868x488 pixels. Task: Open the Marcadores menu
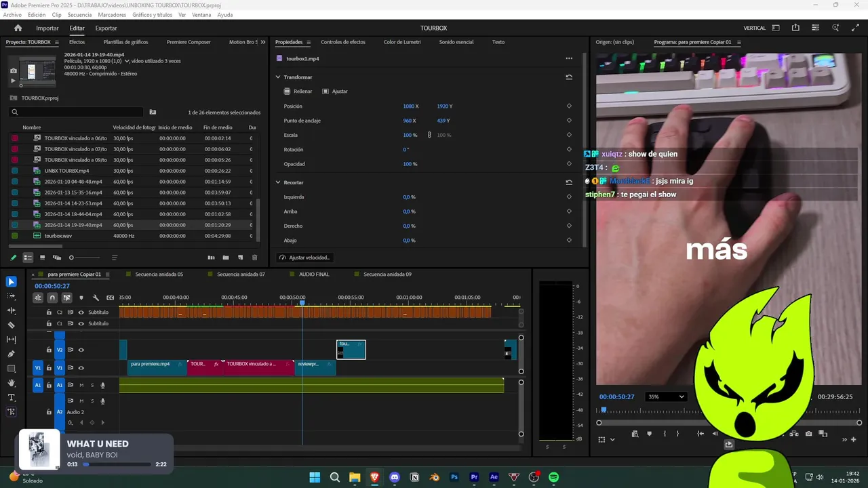click(x=112, y=15)
